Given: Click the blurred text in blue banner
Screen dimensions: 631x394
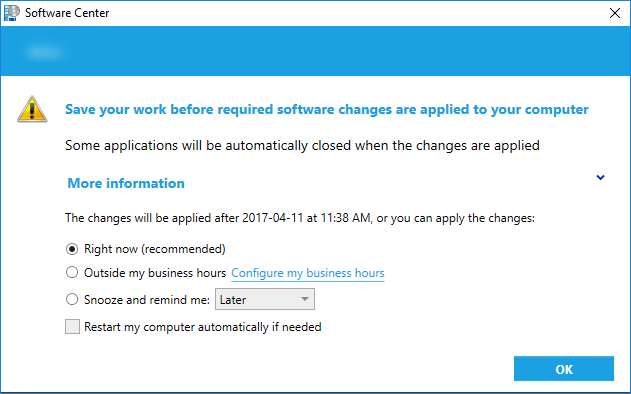Looking at the screenshot, I should pyautogui.click(x=45, y=52).
